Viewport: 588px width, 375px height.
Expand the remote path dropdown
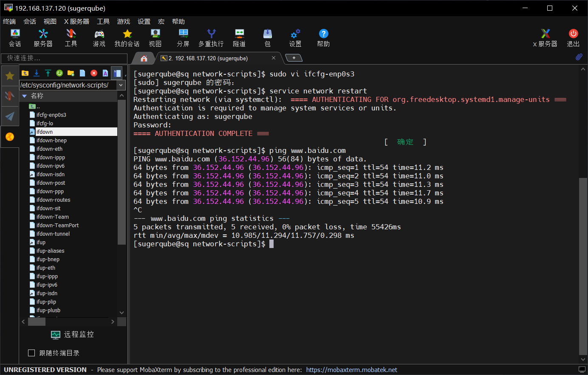[121, 85]
